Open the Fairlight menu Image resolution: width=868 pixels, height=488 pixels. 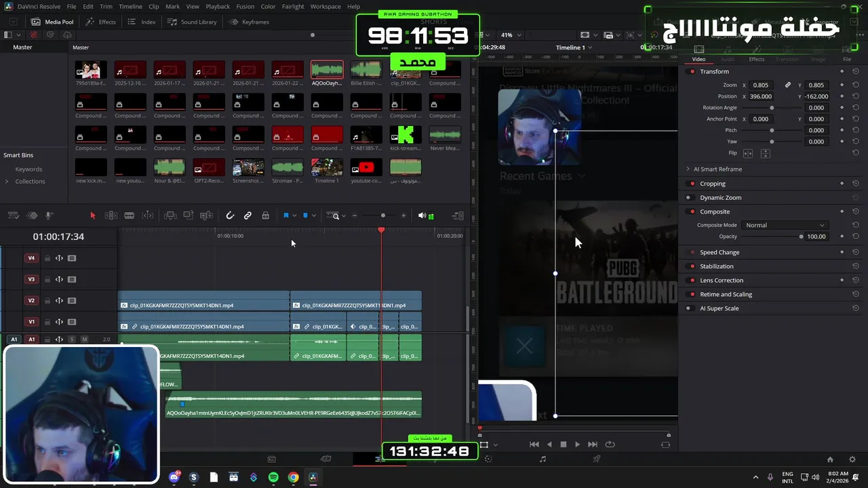(293, 6)
